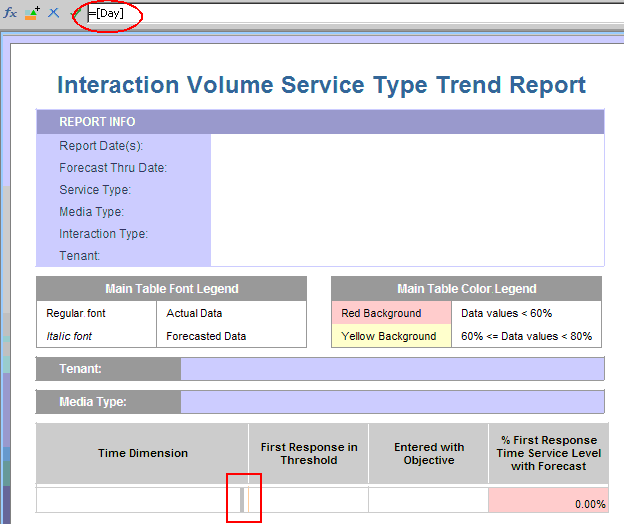The height and width of the screenshot is (524, 625).
Task: Select the 'Interaction Type:' label
Action: click(103, 234)
